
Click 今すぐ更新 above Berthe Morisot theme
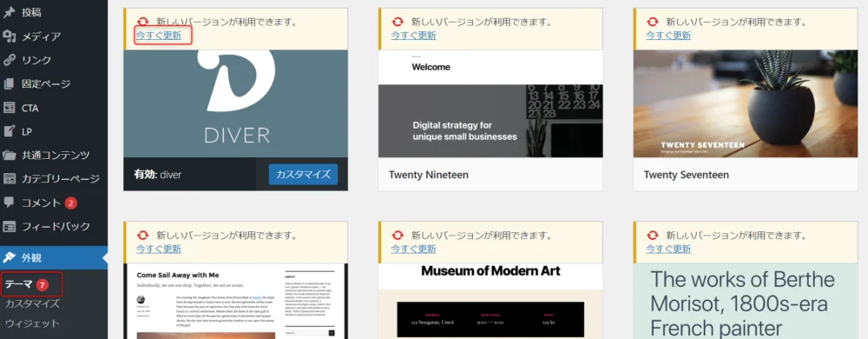[x=668, y=249]
